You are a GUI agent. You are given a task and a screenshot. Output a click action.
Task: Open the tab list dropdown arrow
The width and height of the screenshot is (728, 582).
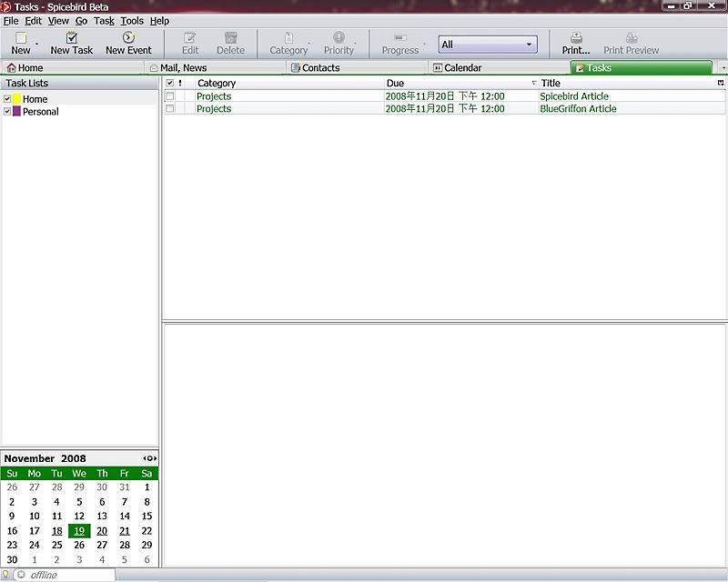pyautogui.click(x=723, y=68)
